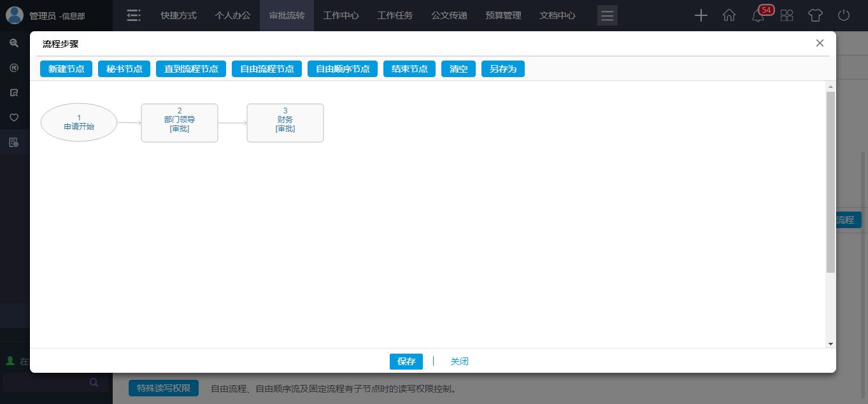
Task: Click scrollbar down arrow in flow canvas
Action: tap(830, 343)
